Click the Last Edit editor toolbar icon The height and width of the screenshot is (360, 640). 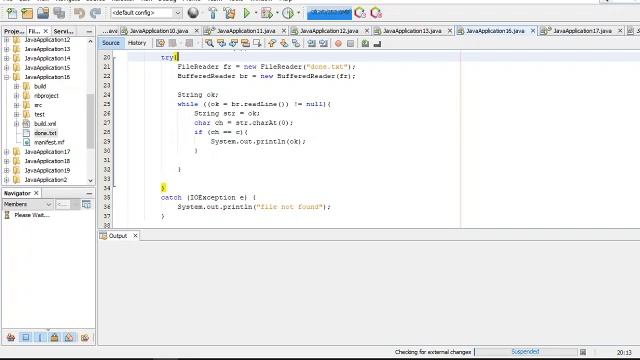(160, 43)
